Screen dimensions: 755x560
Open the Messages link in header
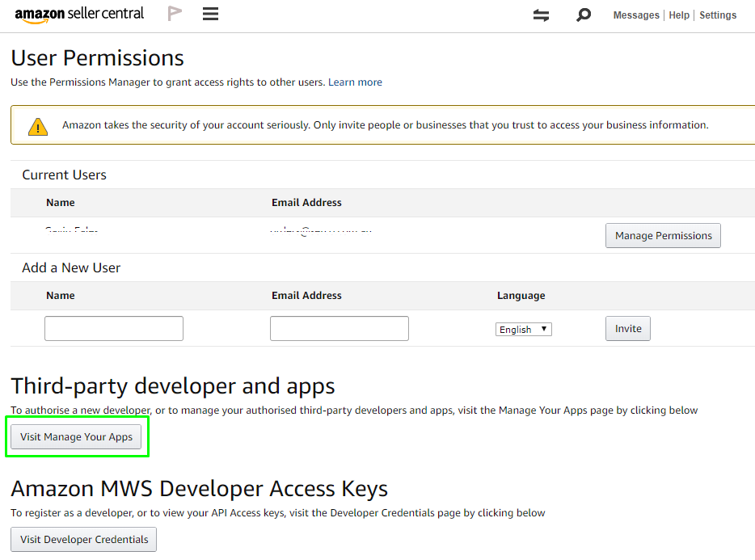[636, 15]
